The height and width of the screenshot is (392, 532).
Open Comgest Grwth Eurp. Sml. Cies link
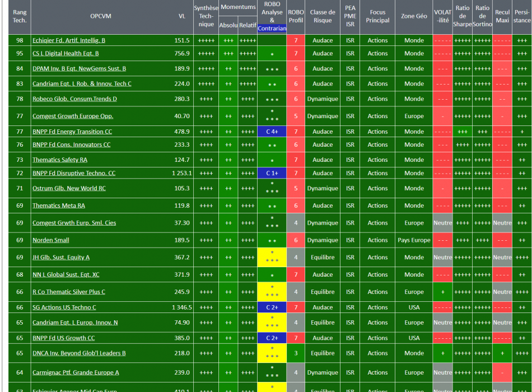click(x=74, y=223)
